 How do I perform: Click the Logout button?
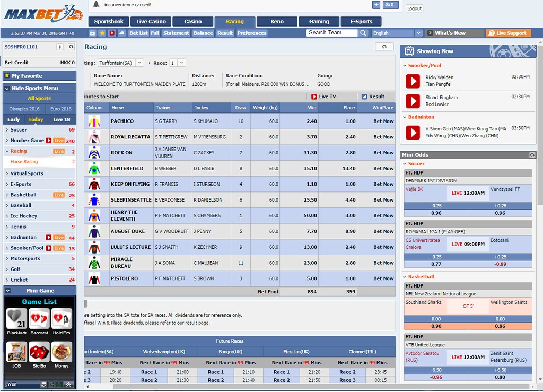[414, 8]
